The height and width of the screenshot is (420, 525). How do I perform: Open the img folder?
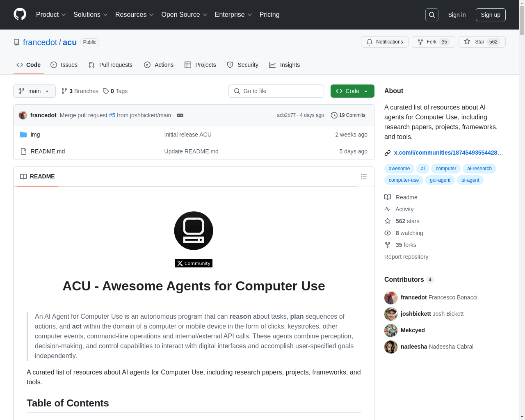coord(35,135)
